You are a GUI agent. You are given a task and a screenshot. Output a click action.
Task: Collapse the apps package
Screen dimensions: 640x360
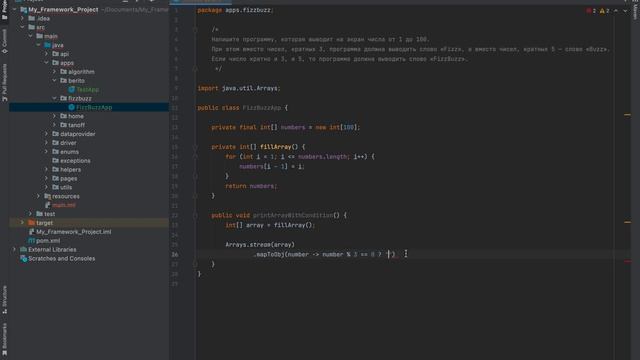pyautogui.click(x=46, y=63)
